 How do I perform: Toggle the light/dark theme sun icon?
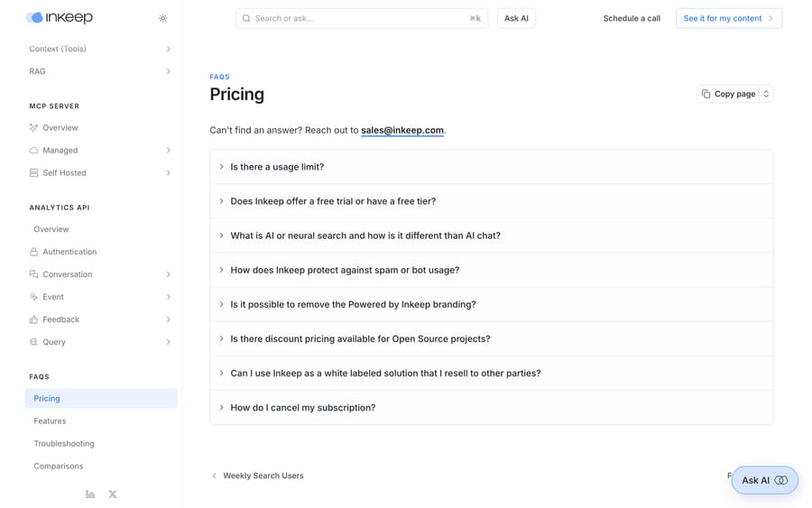pyautogui.click(x=162, y=18)
